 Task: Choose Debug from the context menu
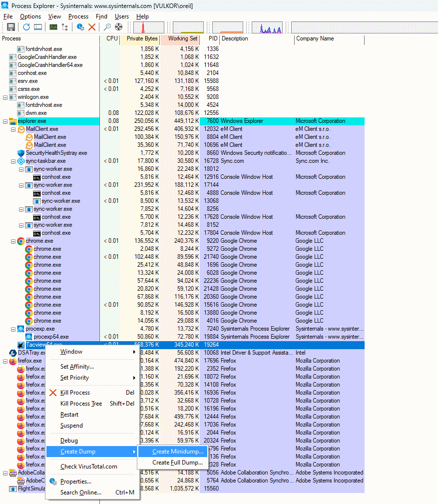pos(92,441)
